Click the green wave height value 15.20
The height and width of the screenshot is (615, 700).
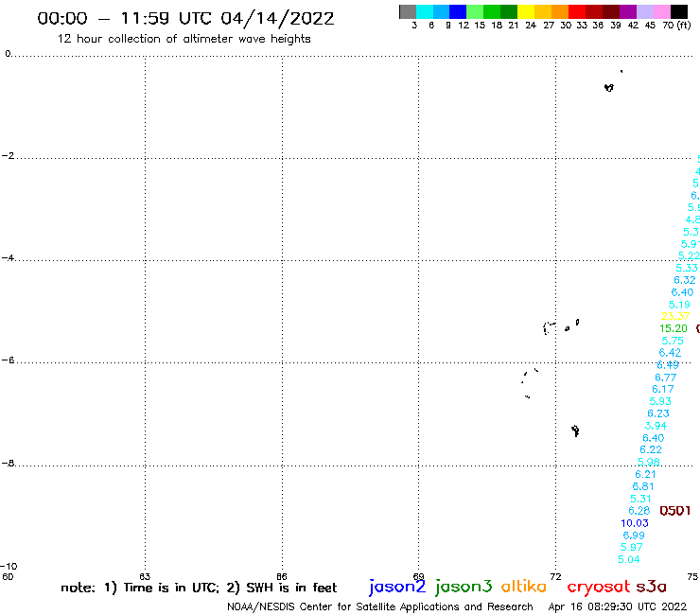click(674, 328)
